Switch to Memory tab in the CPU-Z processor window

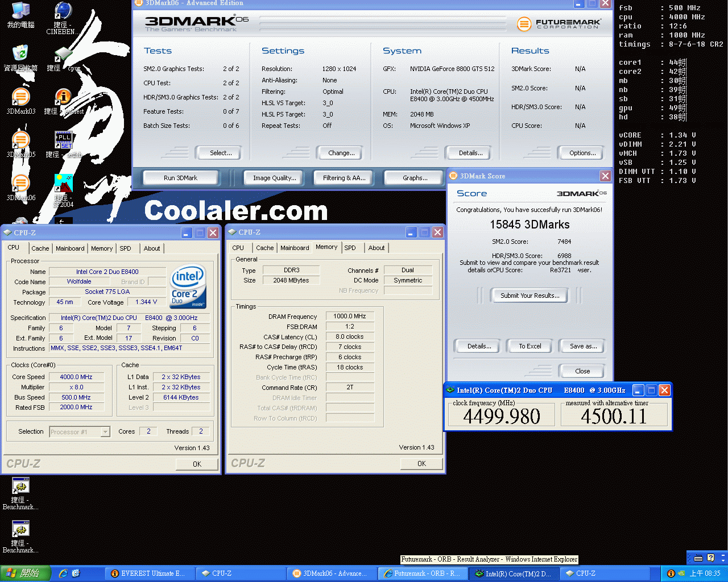click(102, 248)
